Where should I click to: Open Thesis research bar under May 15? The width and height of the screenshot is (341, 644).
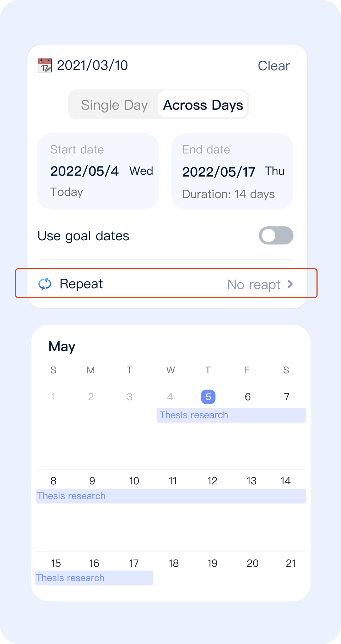pyautogui.click(x=94, y=578)
